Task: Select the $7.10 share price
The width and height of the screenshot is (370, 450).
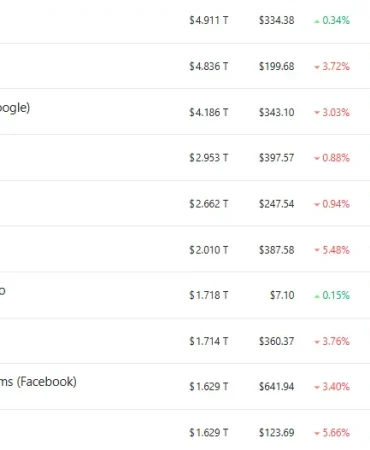Action: point(282,295)
